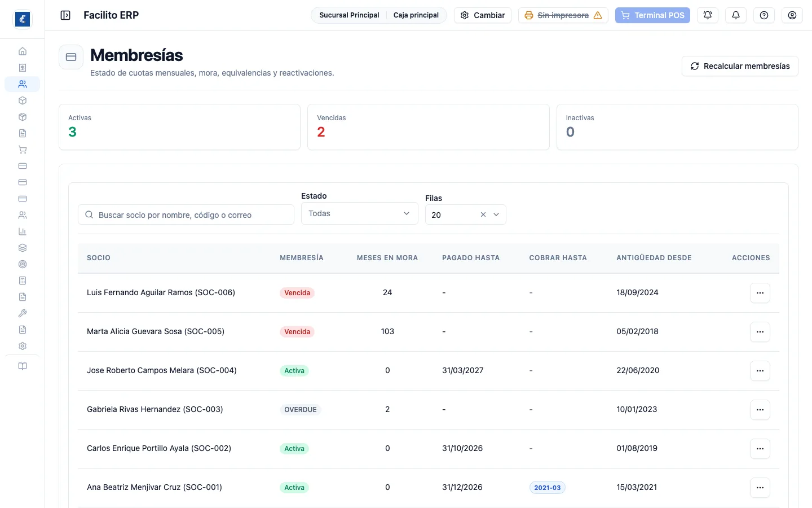Expand the Filas dropdown chevron
The image size is (812, 508).
[496, 214]
